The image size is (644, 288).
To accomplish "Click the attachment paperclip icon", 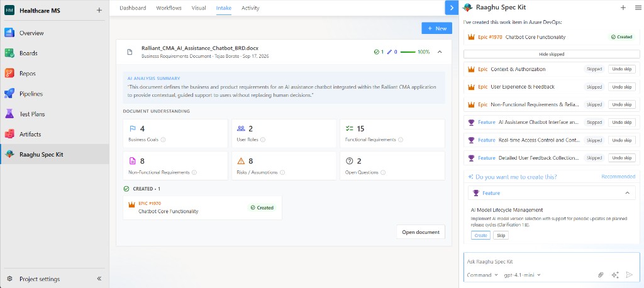I will 601,275.
